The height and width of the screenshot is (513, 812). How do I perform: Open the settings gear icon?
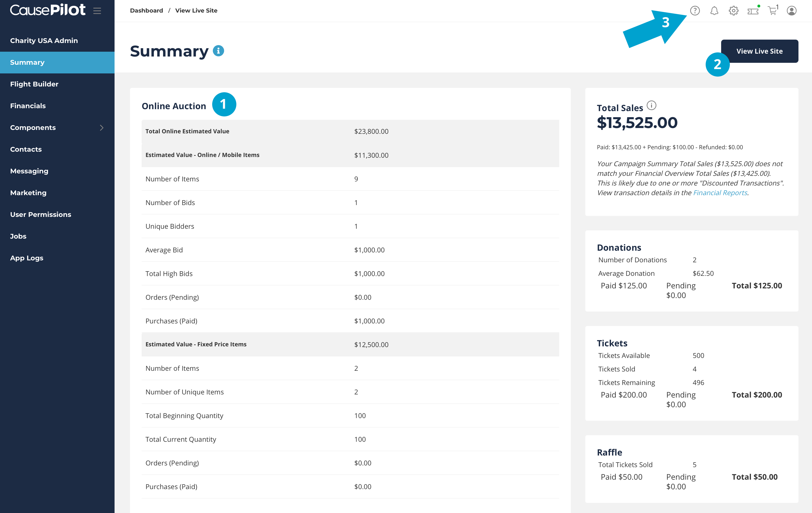pyautogui.click(x=733, y=11)
